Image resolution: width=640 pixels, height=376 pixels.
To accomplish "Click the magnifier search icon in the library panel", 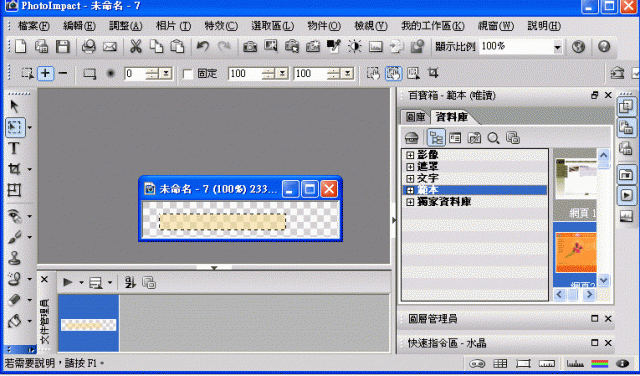I will pos(493,138).
